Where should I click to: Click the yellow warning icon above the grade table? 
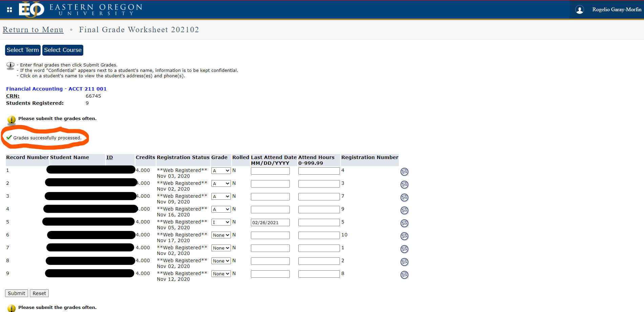[x=11, y=120]
